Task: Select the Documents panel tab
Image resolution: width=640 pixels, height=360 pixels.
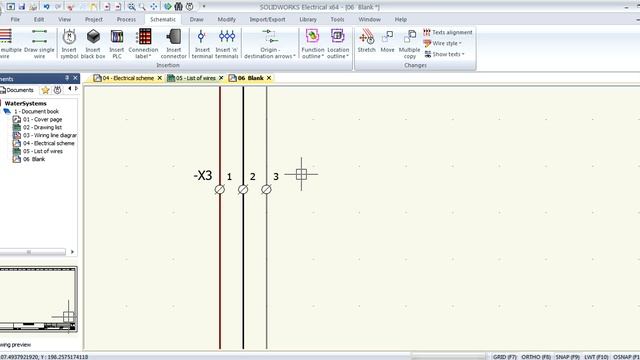Action: (17, 90)
